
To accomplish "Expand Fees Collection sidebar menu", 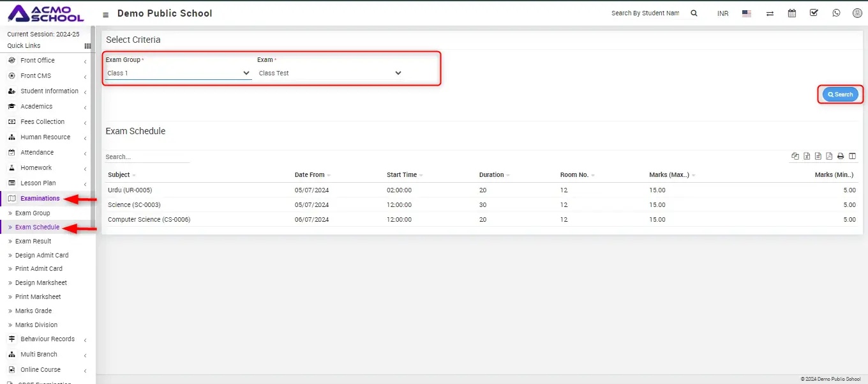I will coord(42,121).
